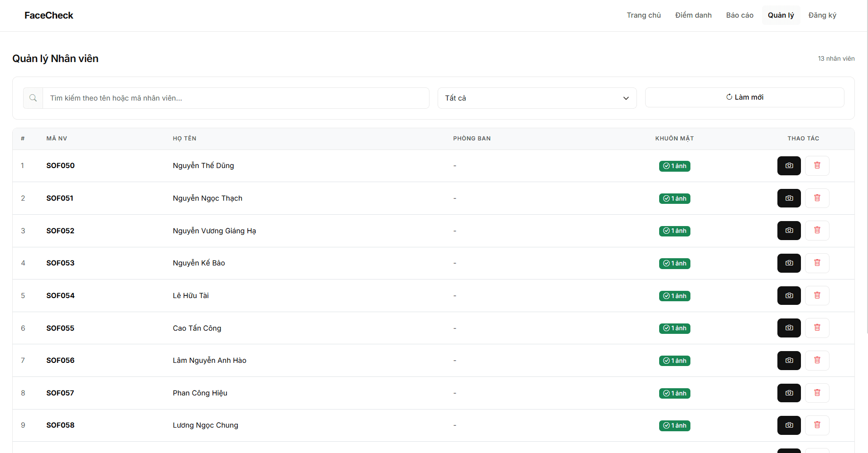Screen dimensions: 868x453
Task: Focus the employee name search field
Action: pyautogui.click(x=236, y=98)
